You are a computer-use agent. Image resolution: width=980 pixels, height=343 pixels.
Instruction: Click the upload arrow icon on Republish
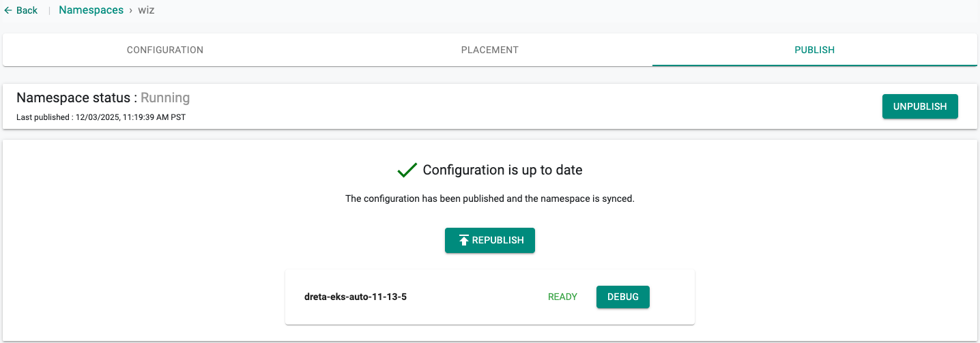[464, 240]
